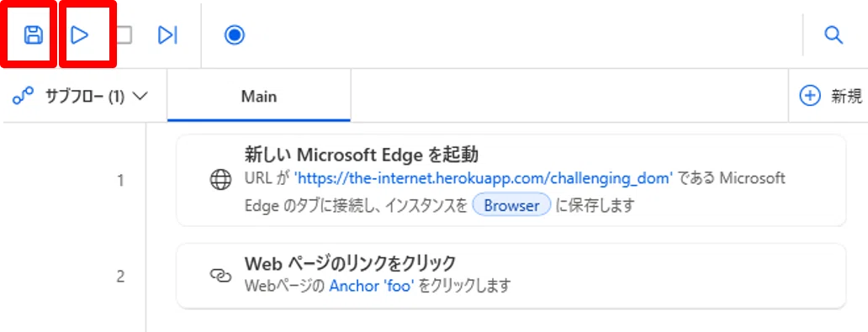Image resolution: width=868 pixels, height=332 pixels.
Task: Click the Anchor 'foo' element link
Action: [x=372, y=286]
